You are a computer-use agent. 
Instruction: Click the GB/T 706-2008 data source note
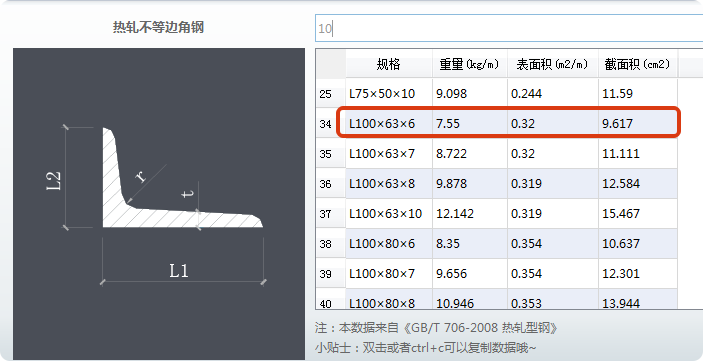436,328
